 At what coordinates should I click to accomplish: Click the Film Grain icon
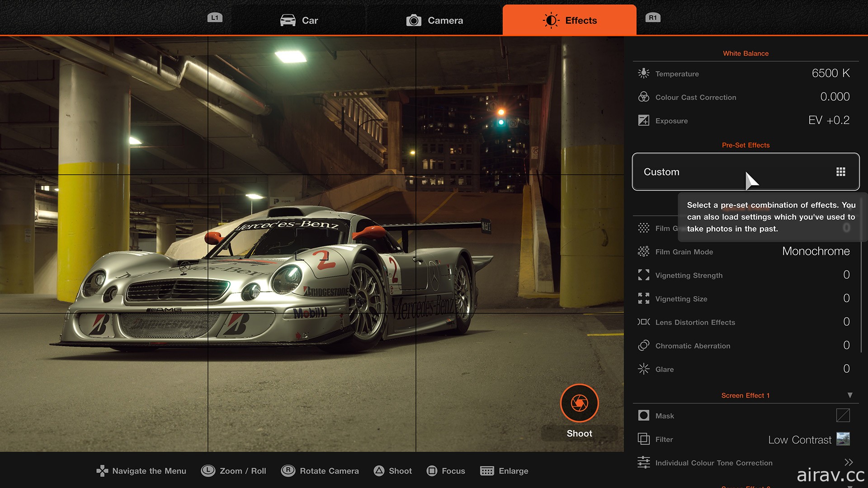pos(644,228)
